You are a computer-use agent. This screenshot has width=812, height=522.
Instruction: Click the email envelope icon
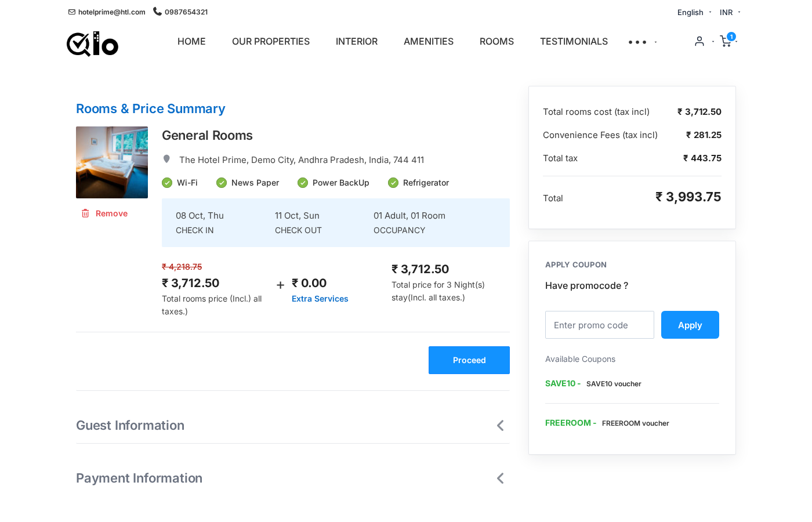tap(72, 12)
